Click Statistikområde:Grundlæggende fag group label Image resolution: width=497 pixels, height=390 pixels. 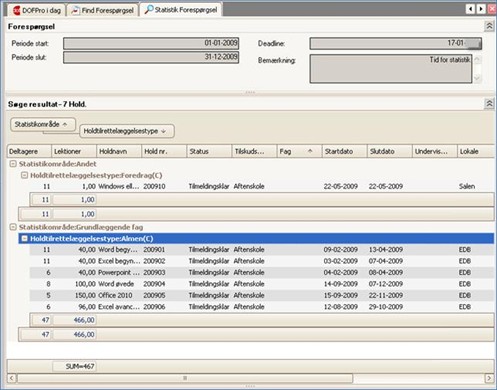(81, 227)
